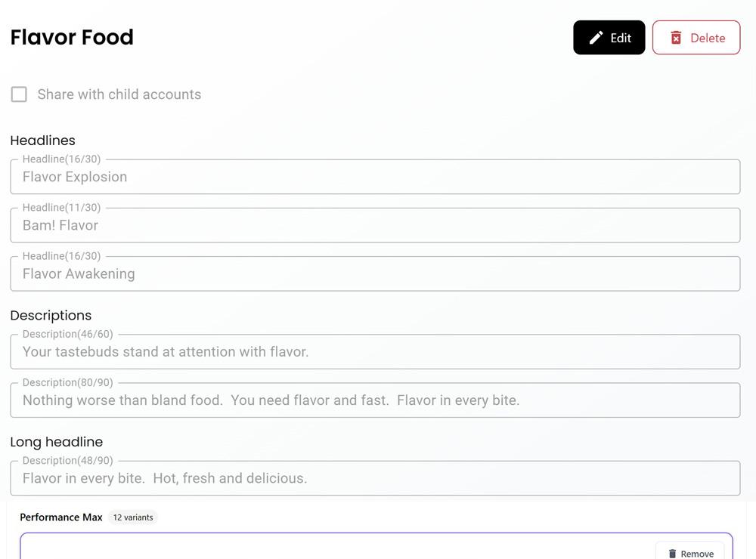Click the 'Nothing worse than bland food' description
Image resolution: width=756 pixels, height=559 pixels.
pyautogui.click(x=375, y=400)
